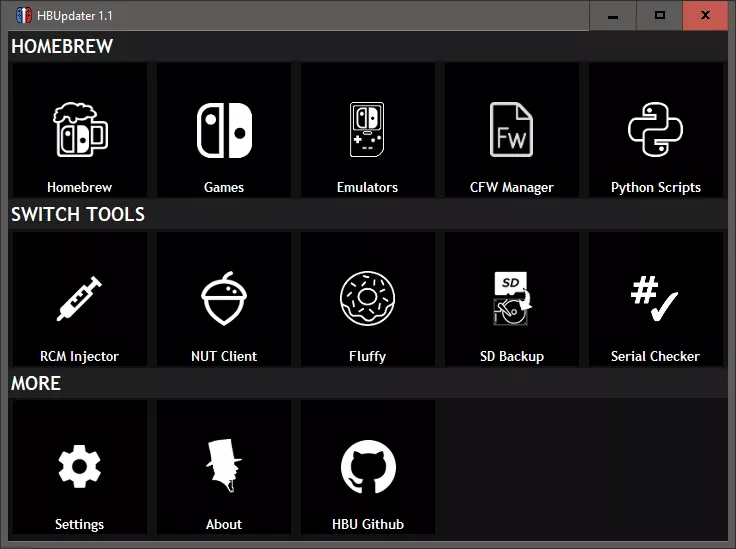The height and width of the screenshot is (549, 736).
Task: Click the Games Switch console icon
Action: 224,130
